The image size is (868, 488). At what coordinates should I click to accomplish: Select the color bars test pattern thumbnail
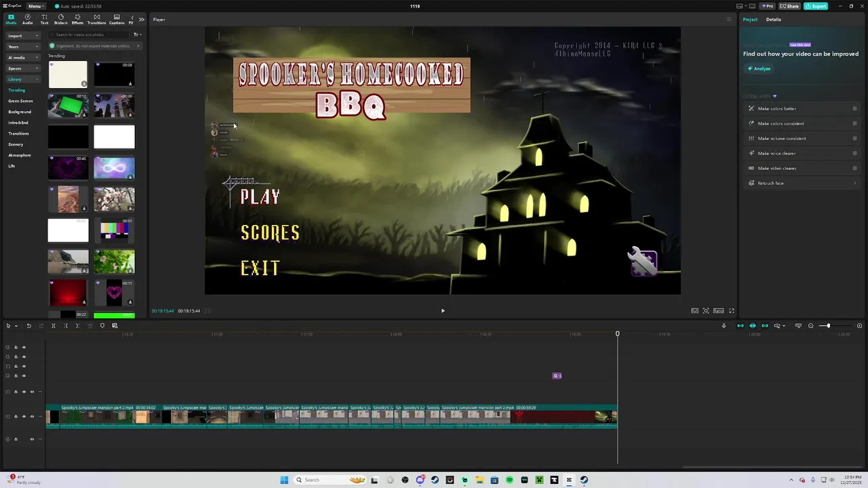pos(114,230)
